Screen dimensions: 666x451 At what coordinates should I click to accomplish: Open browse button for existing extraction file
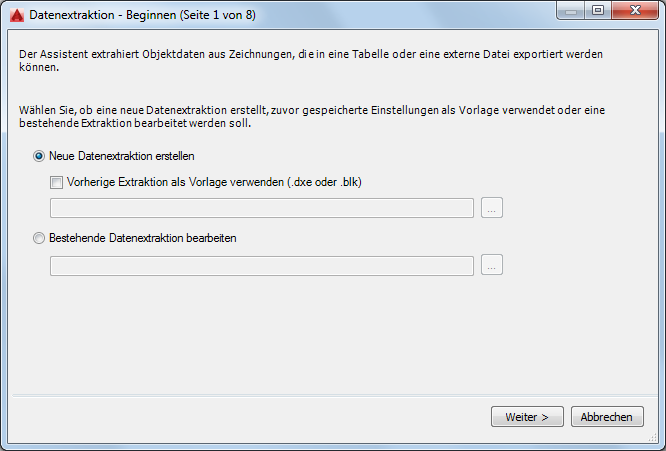(x=492, y=265)
